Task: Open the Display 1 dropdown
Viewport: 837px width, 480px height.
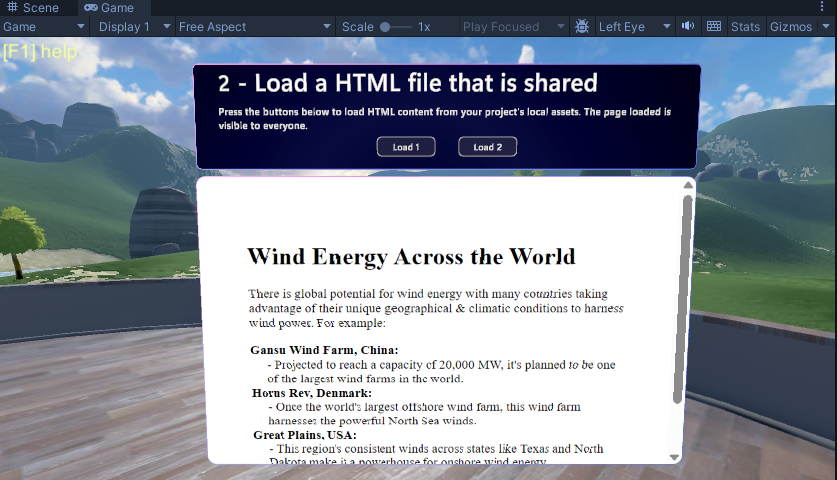Action: 135,27
